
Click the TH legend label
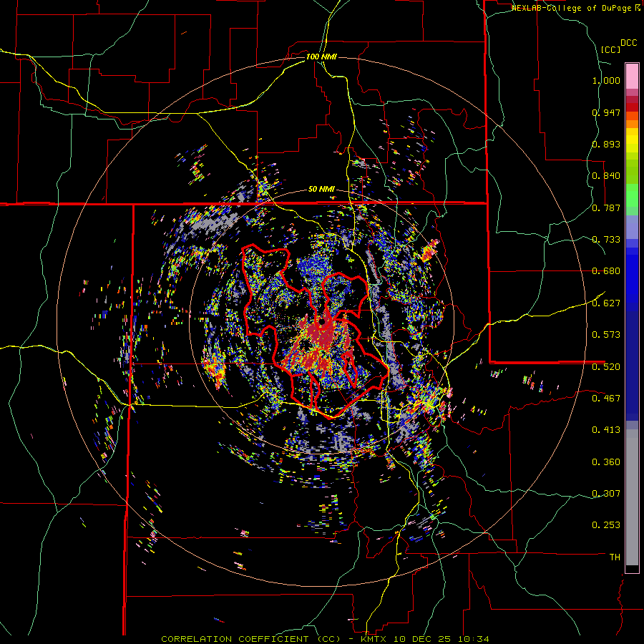point(615,557)
